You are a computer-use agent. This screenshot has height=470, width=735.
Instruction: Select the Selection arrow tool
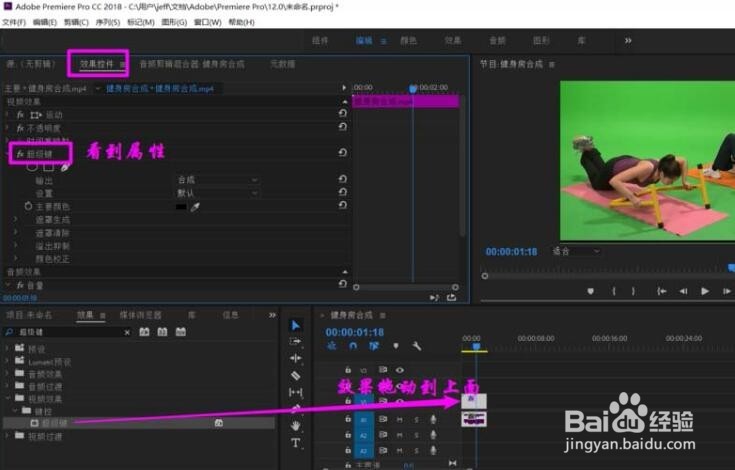[295, 325]
